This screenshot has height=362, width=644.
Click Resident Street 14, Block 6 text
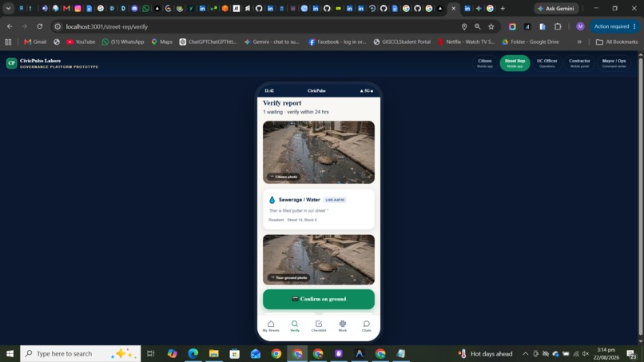(x=293, y=220)
